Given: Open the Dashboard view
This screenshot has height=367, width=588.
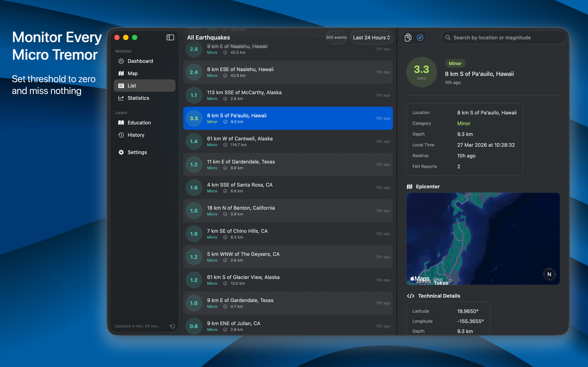Looking at the screenshot, I should 140,61.
